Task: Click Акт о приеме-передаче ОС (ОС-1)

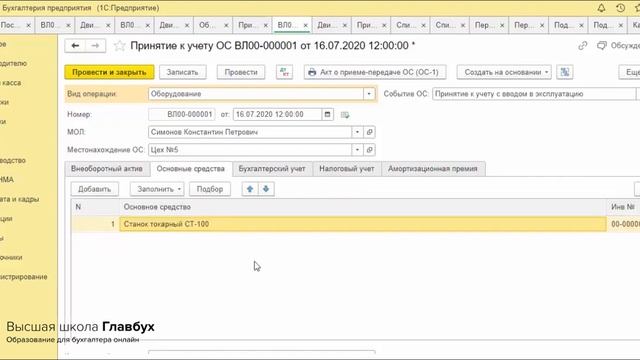Action: (375, 72)
